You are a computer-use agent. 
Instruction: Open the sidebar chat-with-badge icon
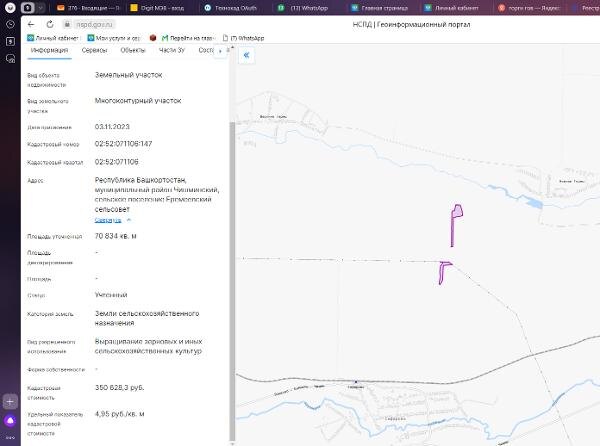[10, 59]
